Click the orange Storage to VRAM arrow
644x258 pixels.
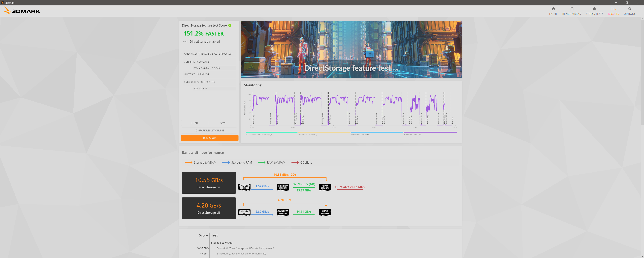point(188,162)
